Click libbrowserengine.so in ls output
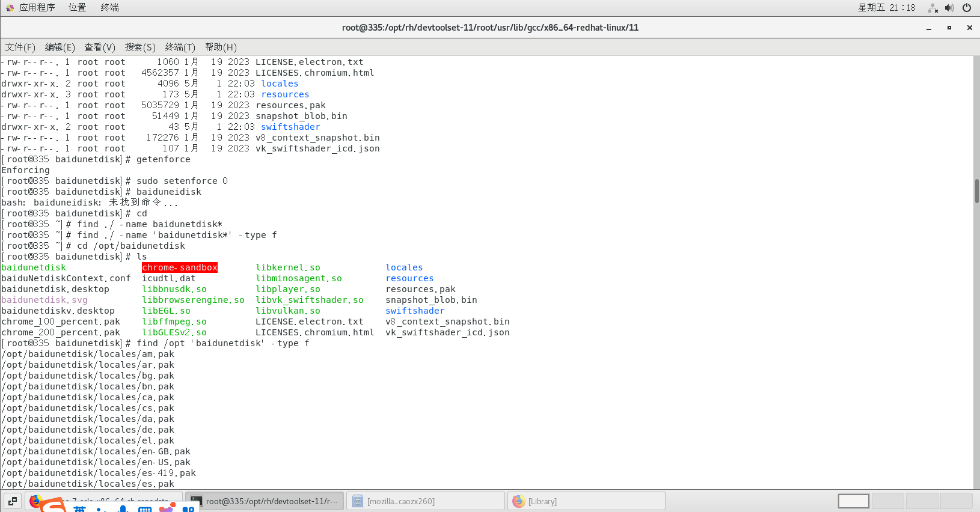The width and height of the screenshot is (980, 512). pyautogui.click(x=194, y=300)
